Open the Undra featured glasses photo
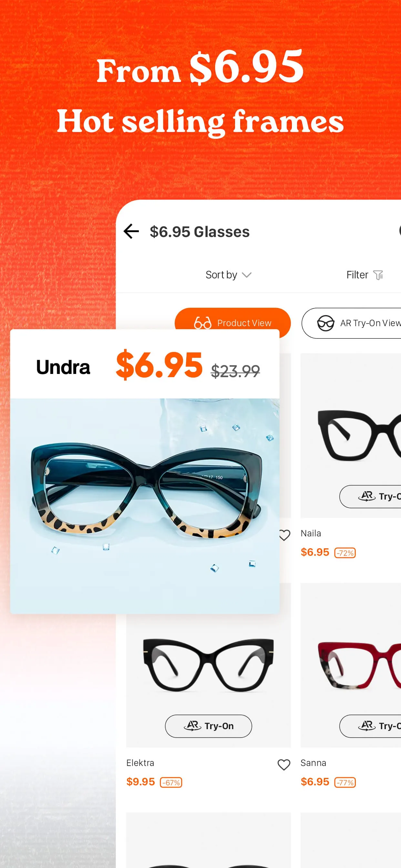 coord(145,506)
